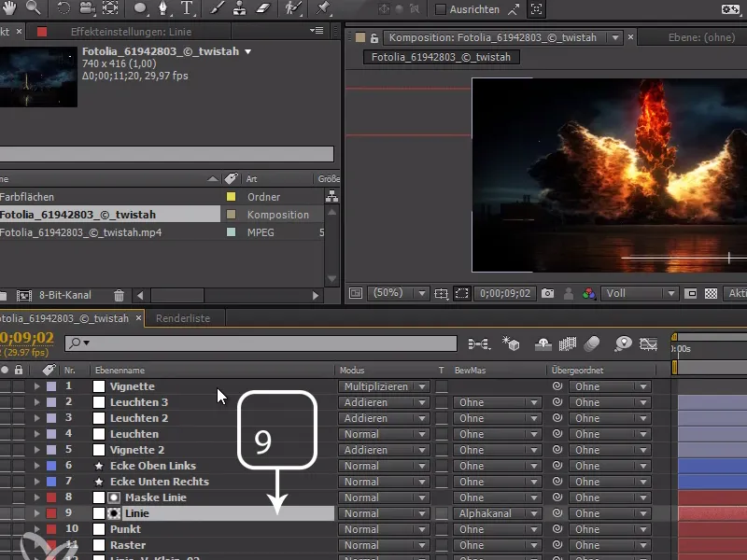Toggle the motion blur timeline icon
The image size is (747, 560).
coord(592,343)
